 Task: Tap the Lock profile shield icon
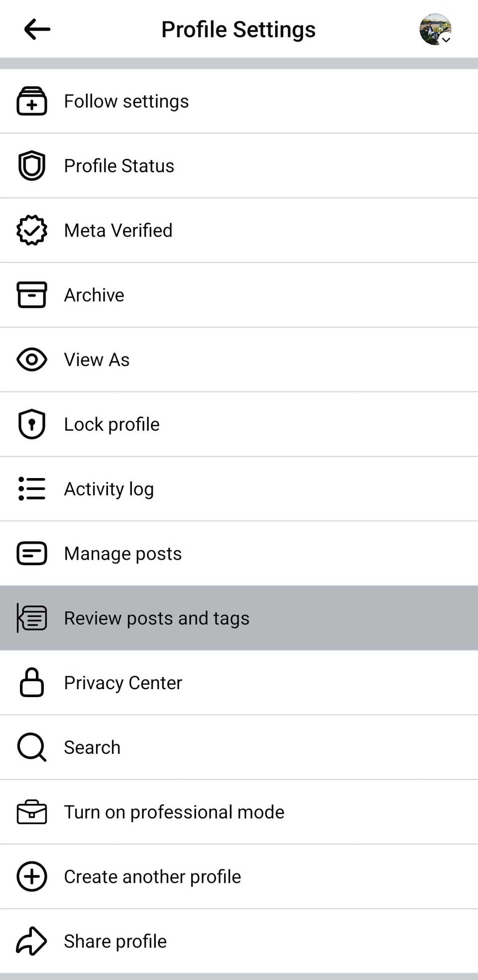pyautogui.click(x=32, y=424)
